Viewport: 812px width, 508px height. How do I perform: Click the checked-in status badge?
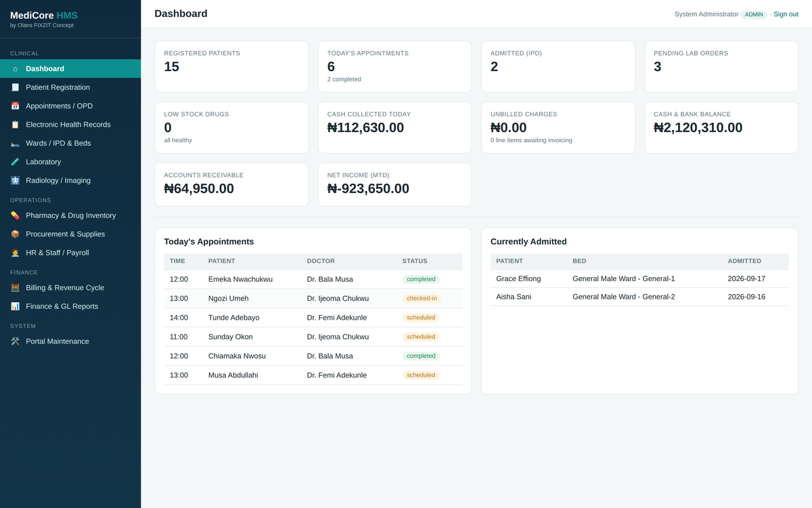click(422, 298)
